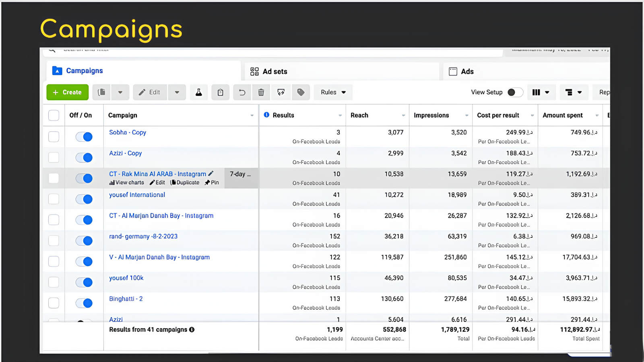Screen dimensions: 644x362
Task: Open the yousef International campaign link
Action: pyautogui.click(x=137, y=195)
